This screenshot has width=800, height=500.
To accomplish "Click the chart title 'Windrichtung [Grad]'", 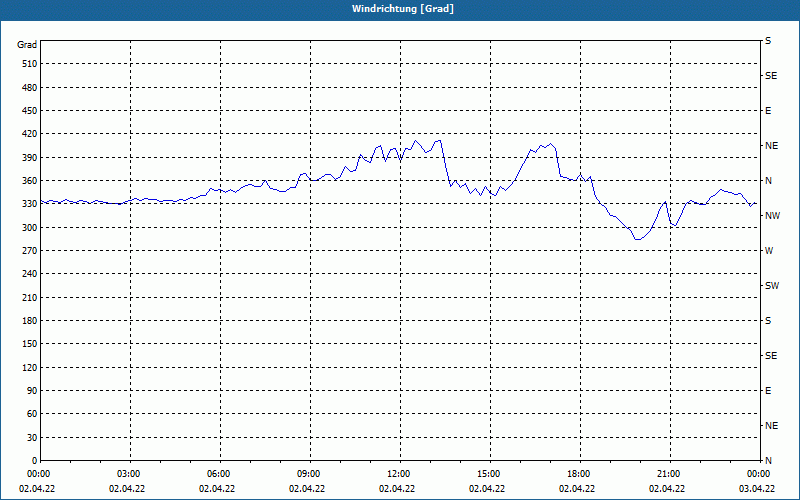I will tap(403, 9).
